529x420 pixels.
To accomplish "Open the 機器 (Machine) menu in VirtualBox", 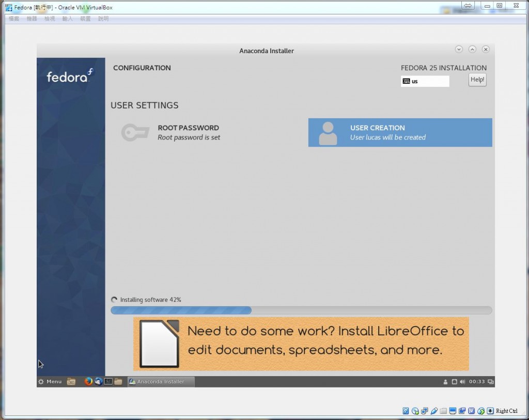I will pos(32,19).
